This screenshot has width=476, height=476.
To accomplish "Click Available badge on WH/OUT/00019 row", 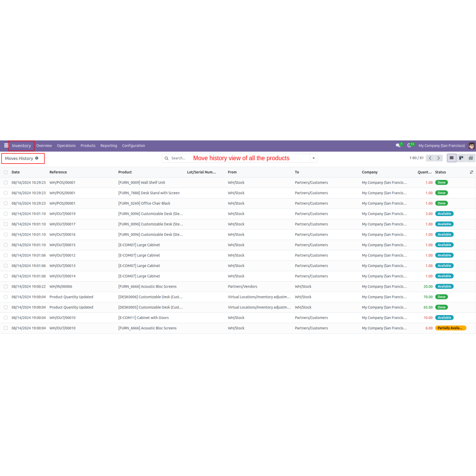I will coord(444,214).
